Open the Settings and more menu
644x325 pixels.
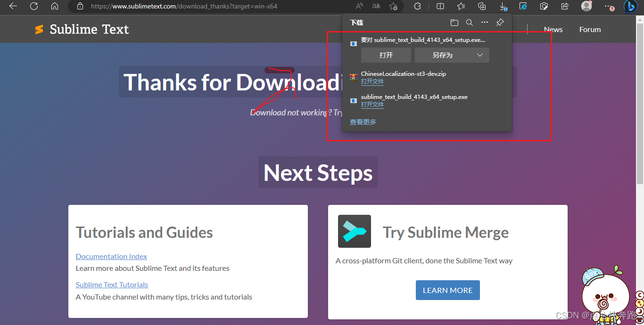tap(609, 6)
